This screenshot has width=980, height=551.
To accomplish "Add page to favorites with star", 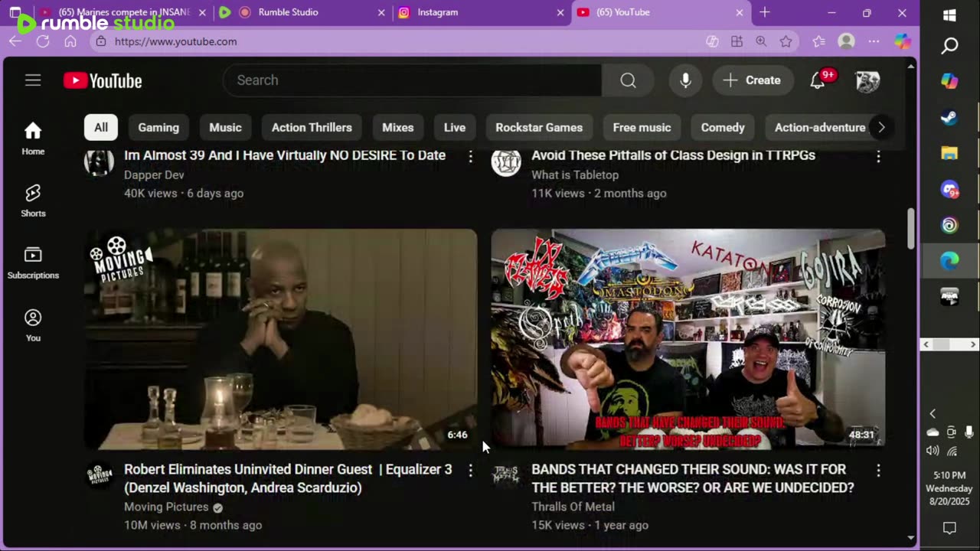I will point(786,41).
